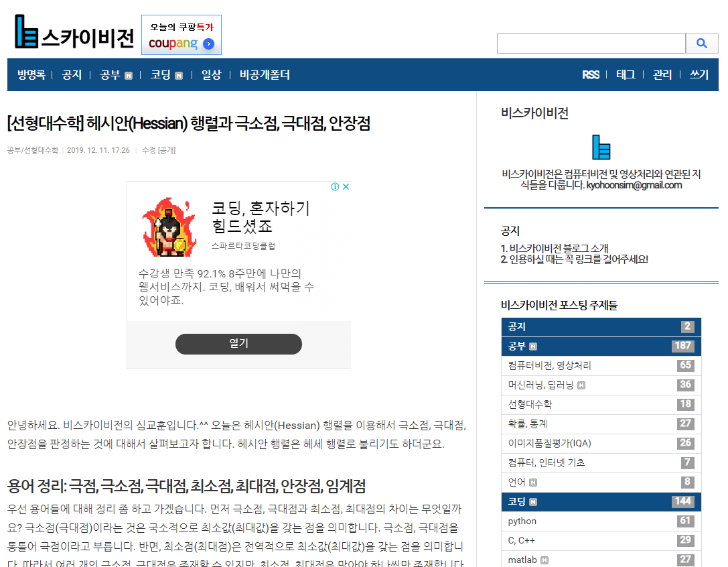This screenshot has height=567, width=728.
Task: Open the 관리 link in the nav bar
Action: [x=662, y=75]
